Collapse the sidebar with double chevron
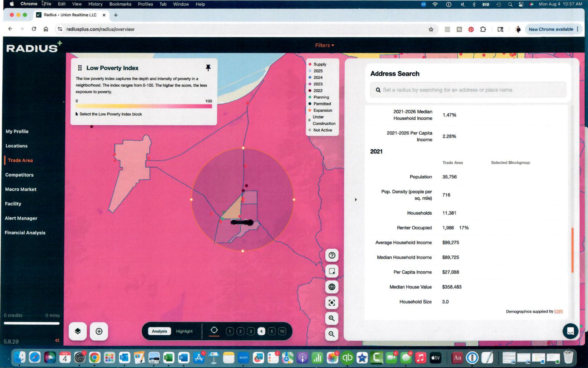 (x=57, y=340)
